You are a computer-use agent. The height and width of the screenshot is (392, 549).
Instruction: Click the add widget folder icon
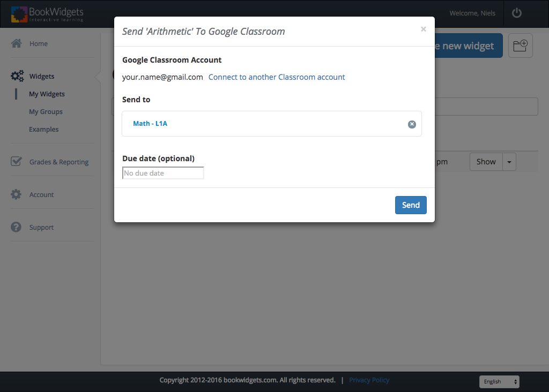tap(520, 46)
